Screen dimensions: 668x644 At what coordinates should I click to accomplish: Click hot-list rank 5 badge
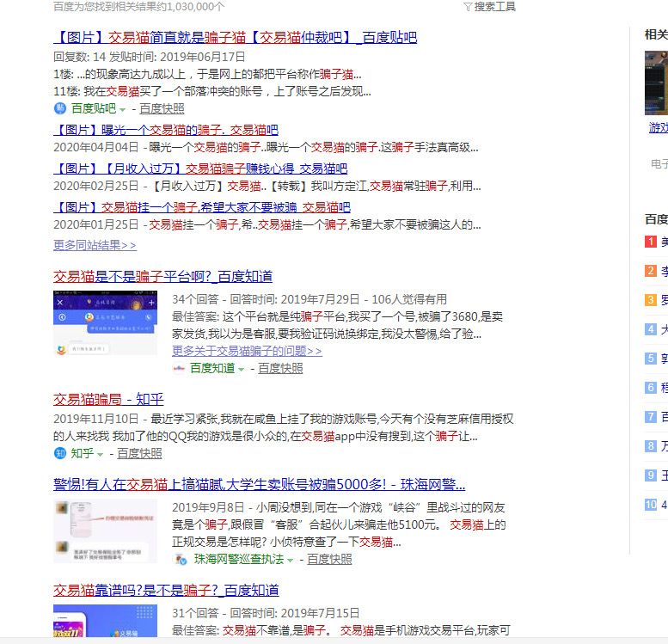pos(651,358)
